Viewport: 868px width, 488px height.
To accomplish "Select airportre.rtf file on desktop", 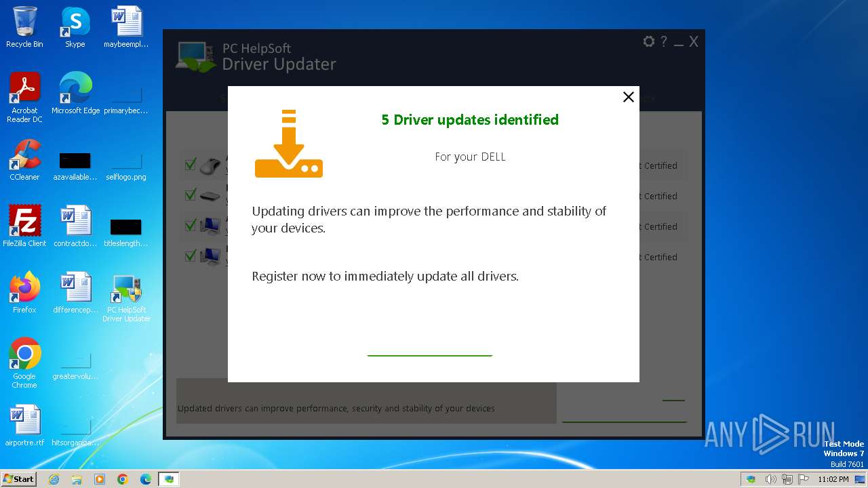I will point(24,426).
